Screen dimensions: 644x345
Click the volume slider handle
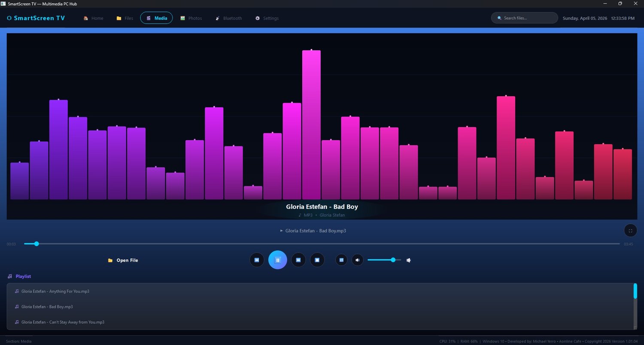393,260
